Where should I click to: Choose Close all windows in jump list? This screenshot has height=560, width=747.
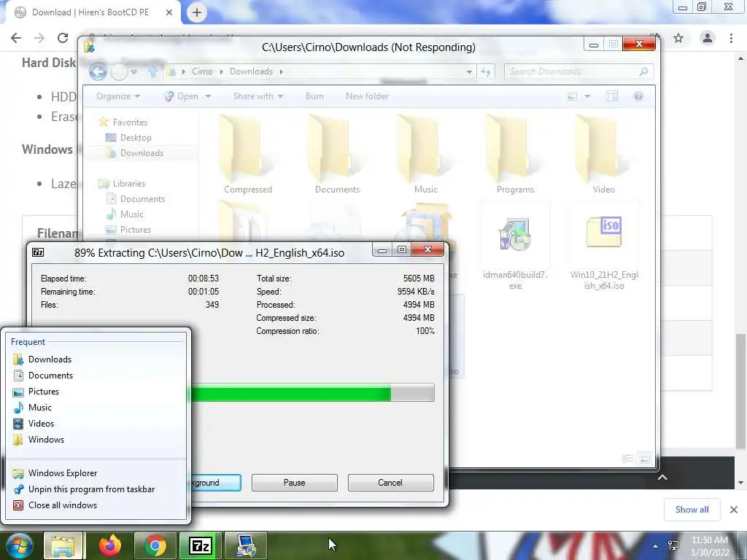(x=63, y=505)
